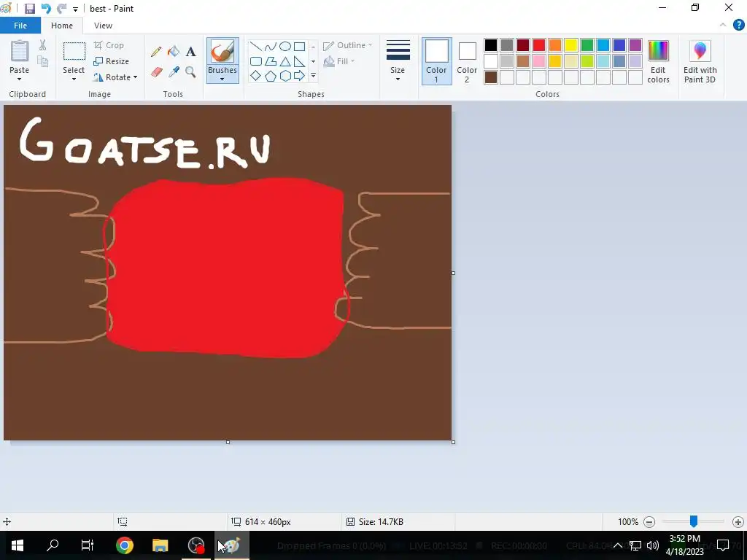Open the File menu

click(x=20, y=26)
